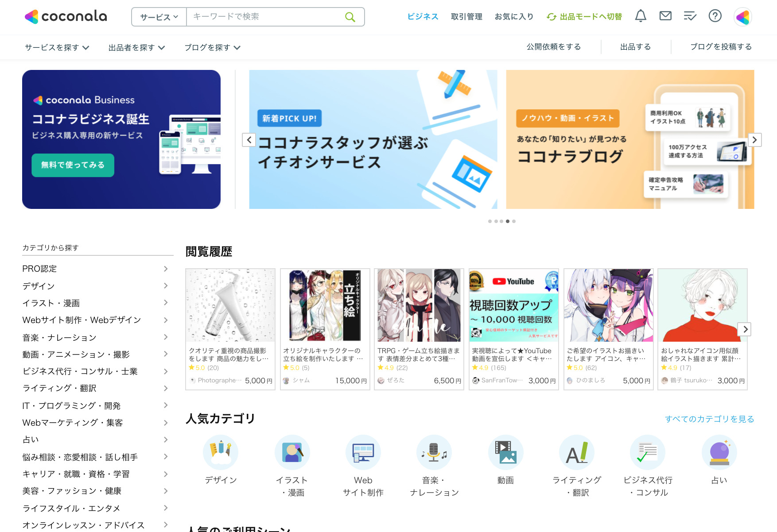Open the notifications bell
The image size is (777, 532).
(641, 16)
